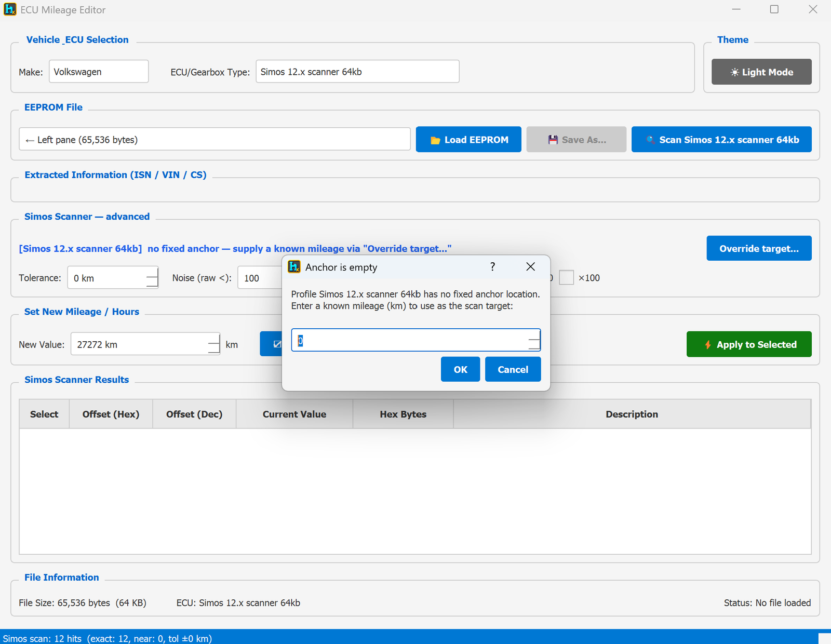831x644 pixels.
Task: Click the Override target... button
Action: click(759, 248)
